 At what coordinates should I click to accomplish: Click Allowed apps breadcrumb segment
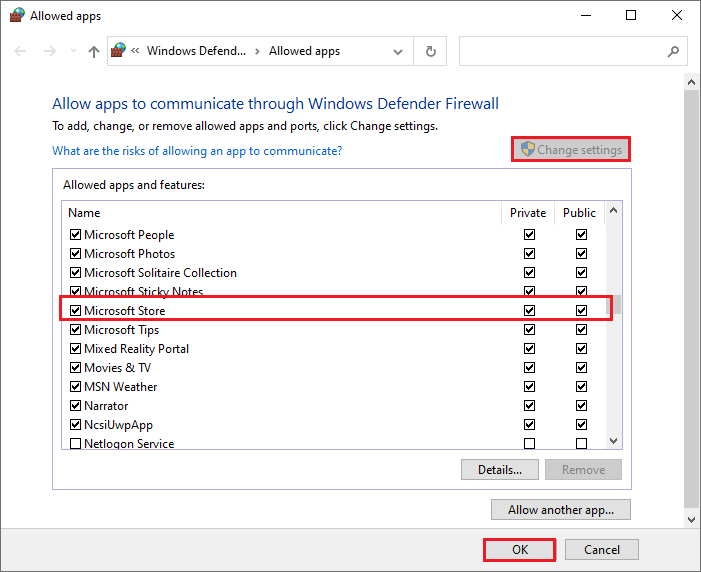click(304, 51)
